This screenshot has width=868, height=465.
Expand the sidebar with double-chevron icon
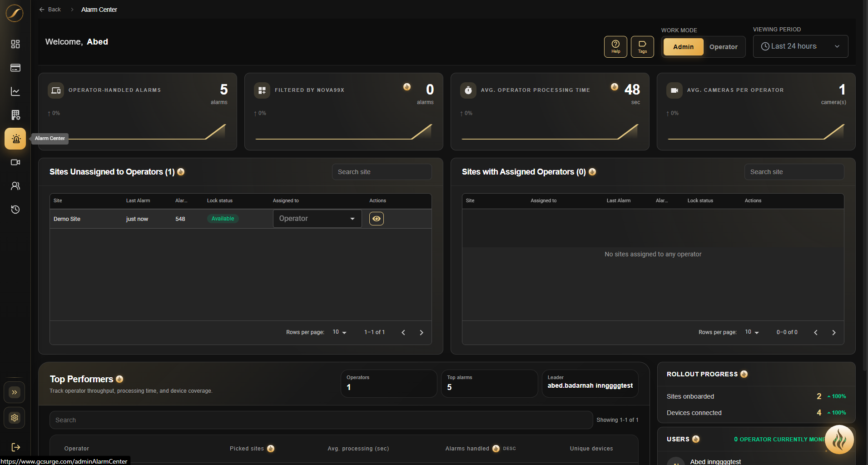pos(15,392)
